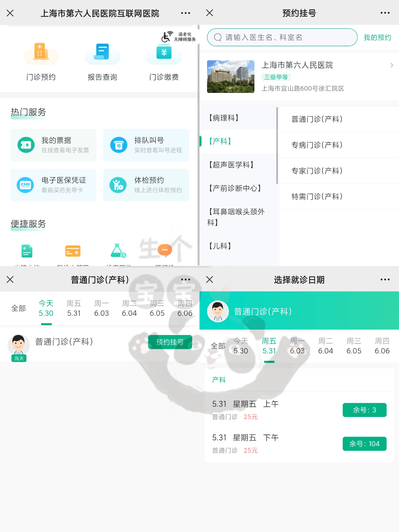Choose 普通门诊(产科) clinic
This screenshot has width=399, height=532.
coord(339,119)
